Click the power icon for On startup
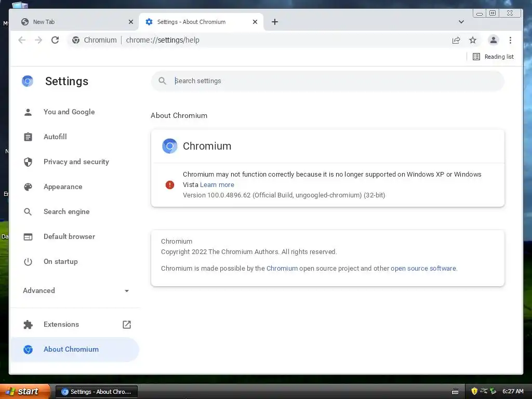 pos(28,262)
